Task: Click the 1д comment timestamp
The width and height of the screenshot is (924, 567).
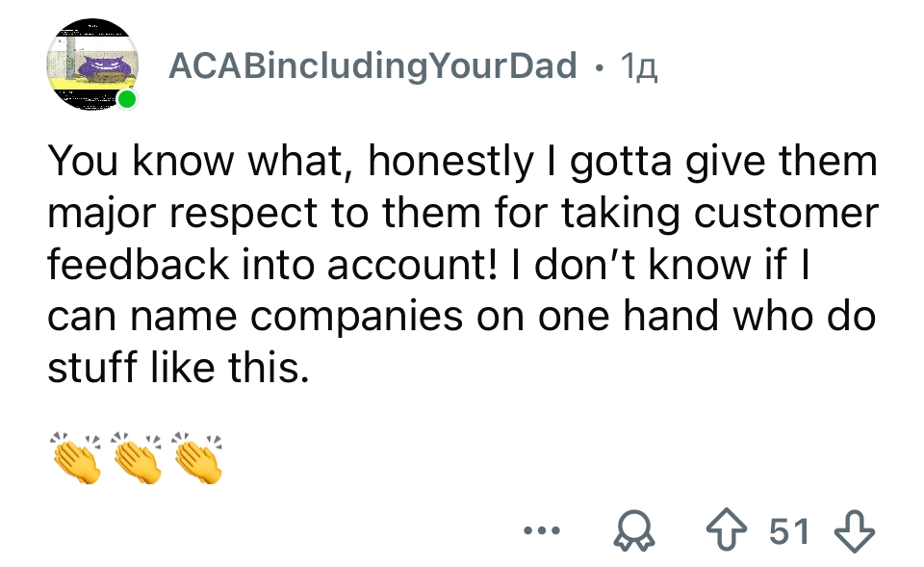Action: point(639,65)
